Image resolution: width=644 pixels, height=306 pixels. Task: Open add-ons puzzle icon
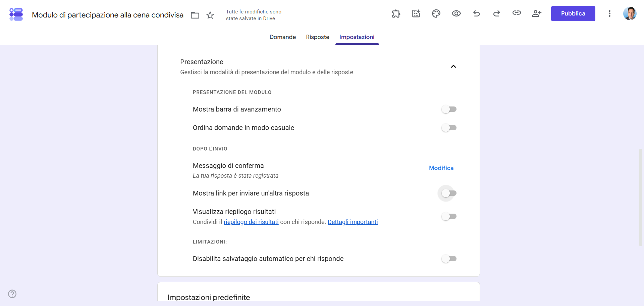coord(396,13)
